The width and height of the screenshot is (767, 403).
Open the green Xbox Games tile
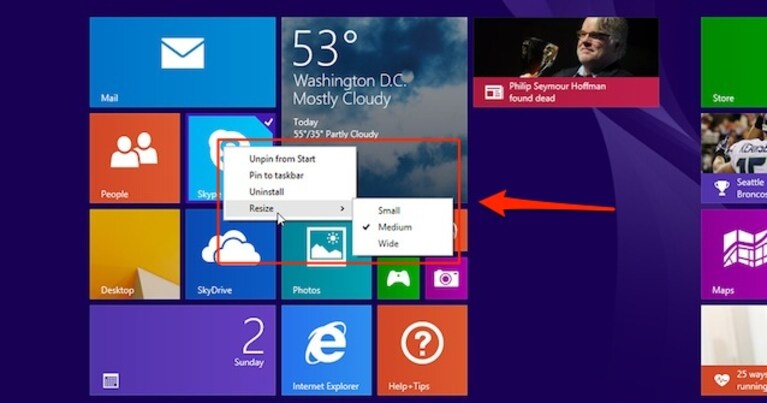pyautogui.click(x=398, y=279)
